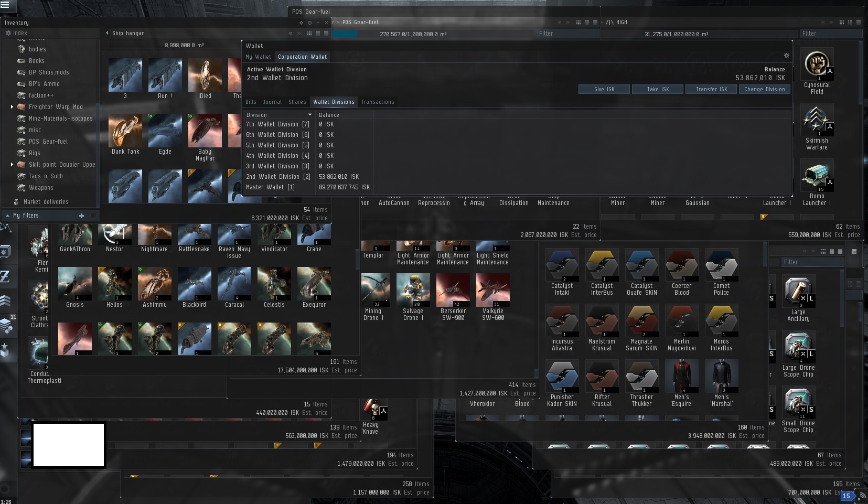This screenshot has width=868, height=504.
Task: Collapse the My filters section
Action: coord(7,216)
